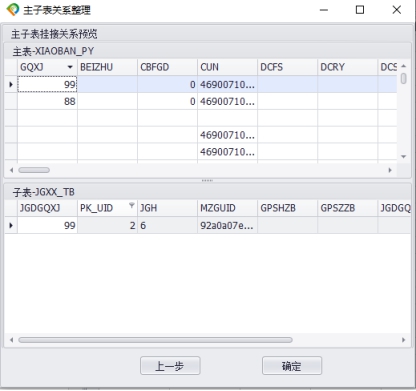Image resolution: width=416 pixels, height=391 pixels.
Task: Click main table vertical scrollbar down arrow
Action: [404, 157]
